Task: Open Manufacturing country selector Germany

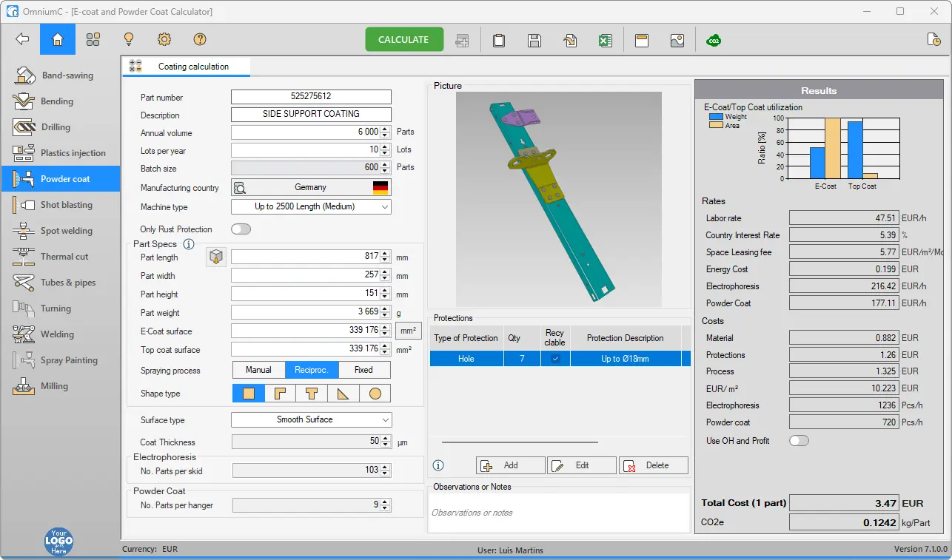Action: click(311, 188)
